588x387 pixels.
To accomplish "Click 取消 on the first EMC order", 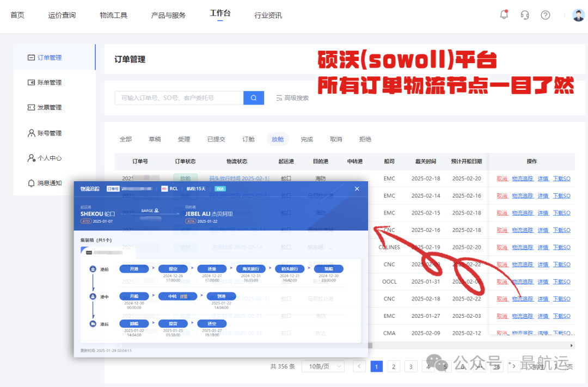I will click(x=502, y=179).
